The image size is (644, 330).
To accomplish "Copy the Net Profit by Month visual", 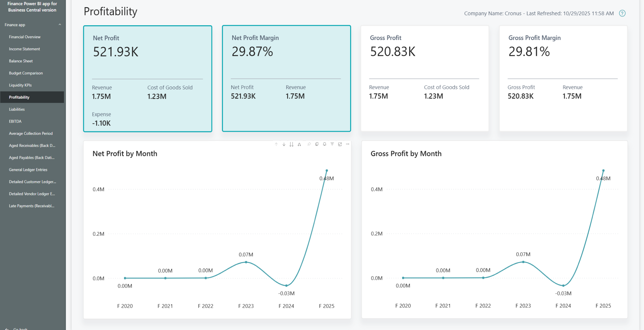I will tap(316, 144).
